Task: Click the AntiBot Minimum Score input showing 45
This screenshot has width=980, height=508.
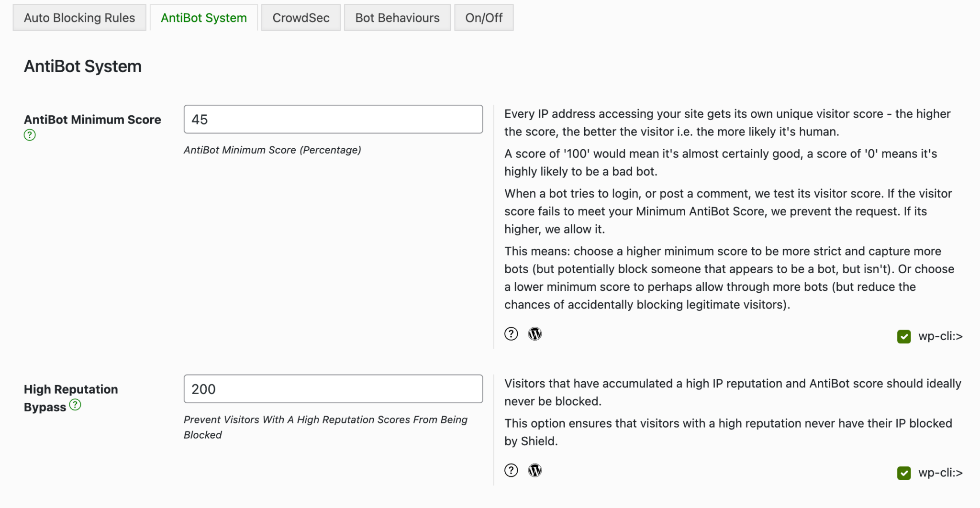Action: point(333,119)
